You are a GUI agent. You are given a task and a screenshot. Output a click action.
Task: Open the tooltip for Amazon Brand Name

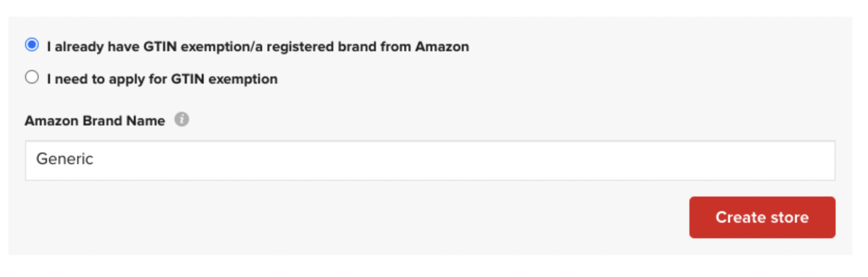[x=181, y=120]
